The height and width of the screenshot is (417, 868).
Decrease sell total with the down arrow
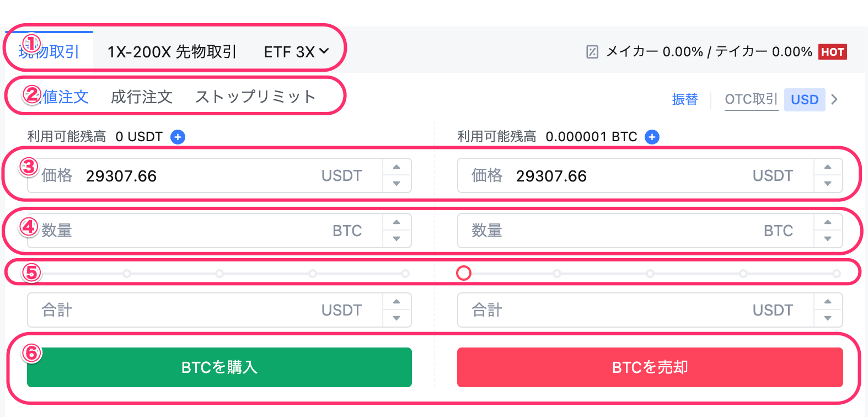coord(828,318)
